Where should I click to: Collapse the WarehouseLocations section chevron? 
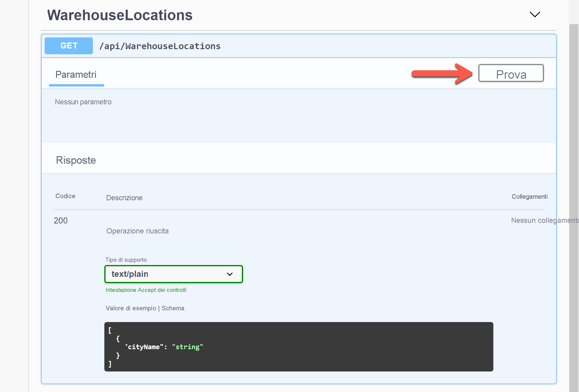pyautogui.click(x=535, y=14)
